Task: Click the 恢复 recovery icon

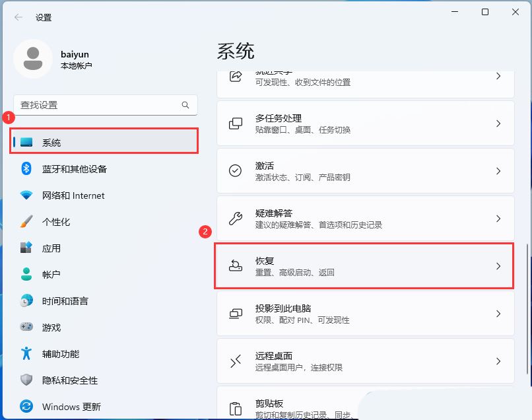Action: 236,266
